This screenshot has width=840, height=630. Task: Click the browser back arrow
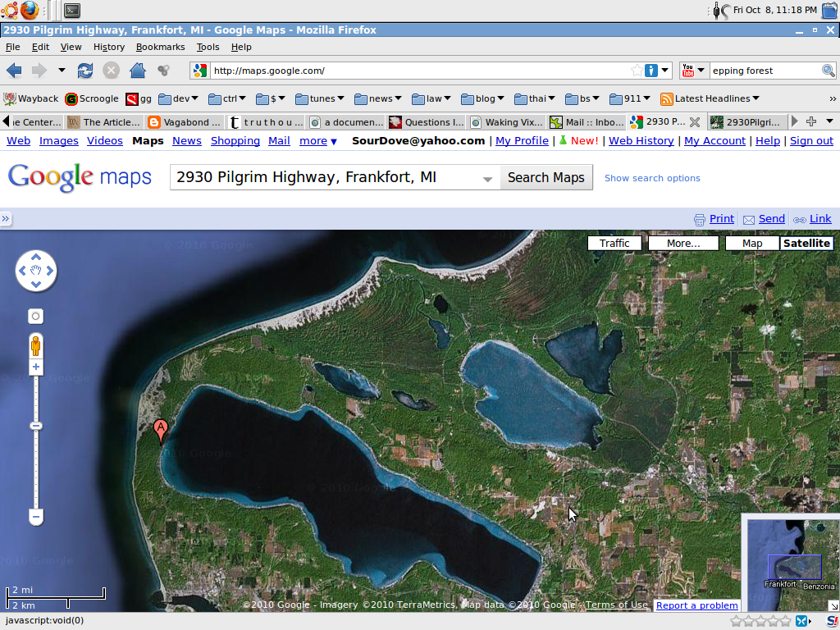point(14,71)
